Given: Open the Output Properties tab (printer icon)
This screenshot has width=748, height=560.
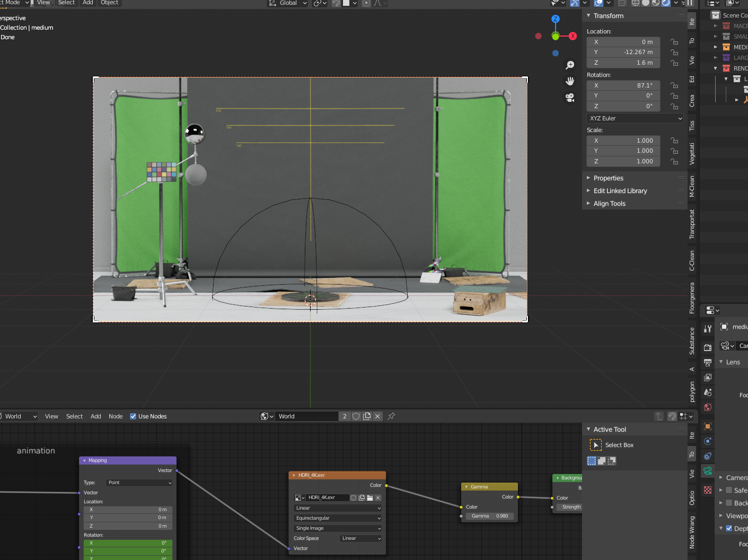Looking at the screenshot, I should pyautogui.click(x=708, y=363).
